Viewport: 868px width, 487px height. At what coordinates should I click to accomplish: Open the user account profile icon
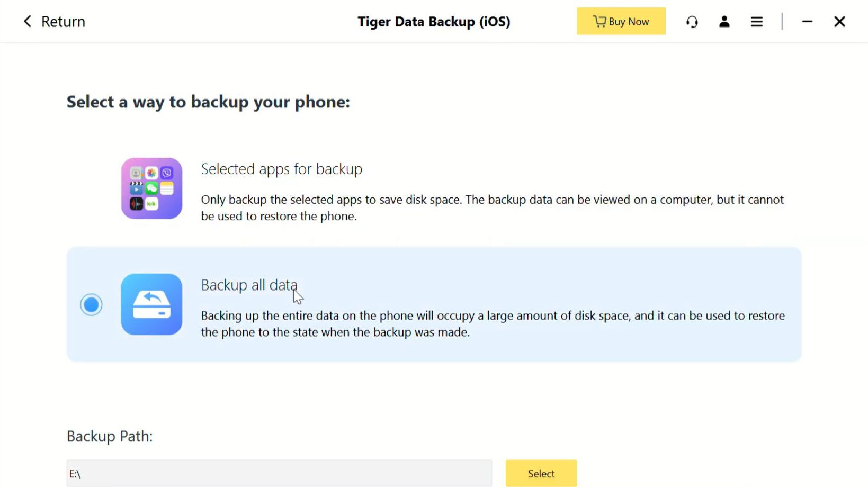pyautogui.click(x=724, y=22)
